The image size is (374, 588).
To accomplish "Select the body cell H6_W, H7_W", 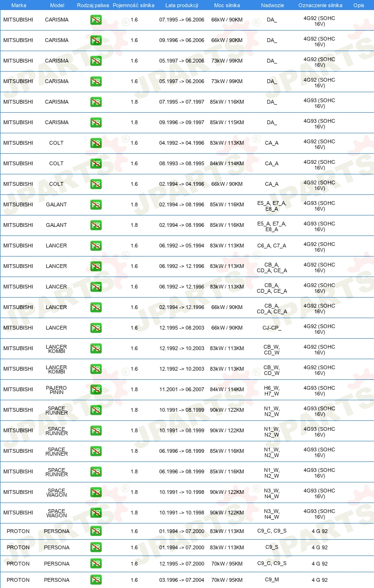I will [x=272, y=392].
